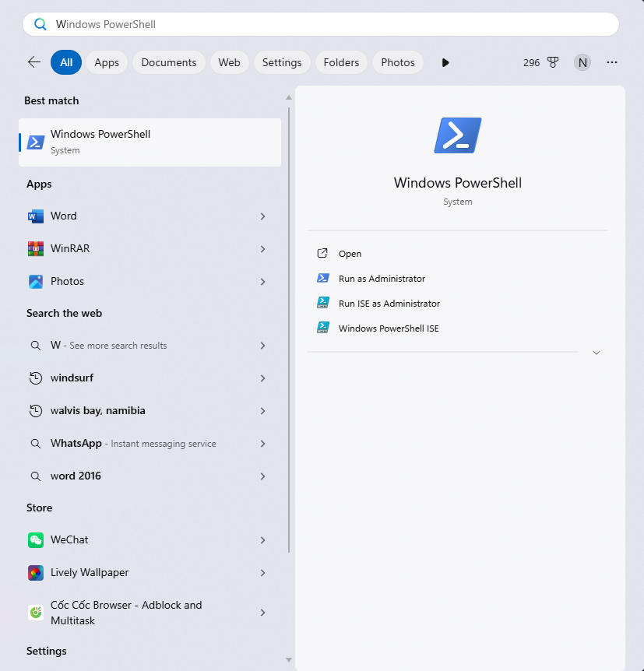This screenshot has height=671, width=644.
Task: Expand more actions with the down chevron
Action: tap(596, 353)
